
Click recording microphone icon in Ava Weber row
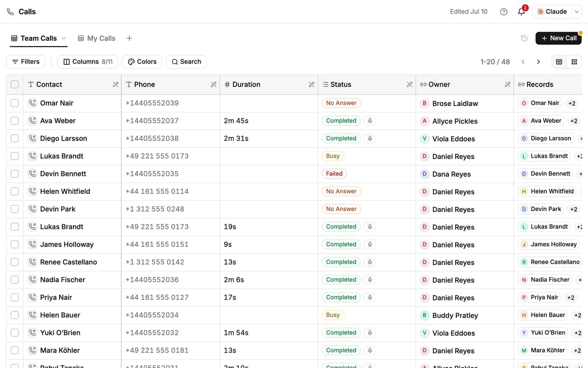point(370,121)
